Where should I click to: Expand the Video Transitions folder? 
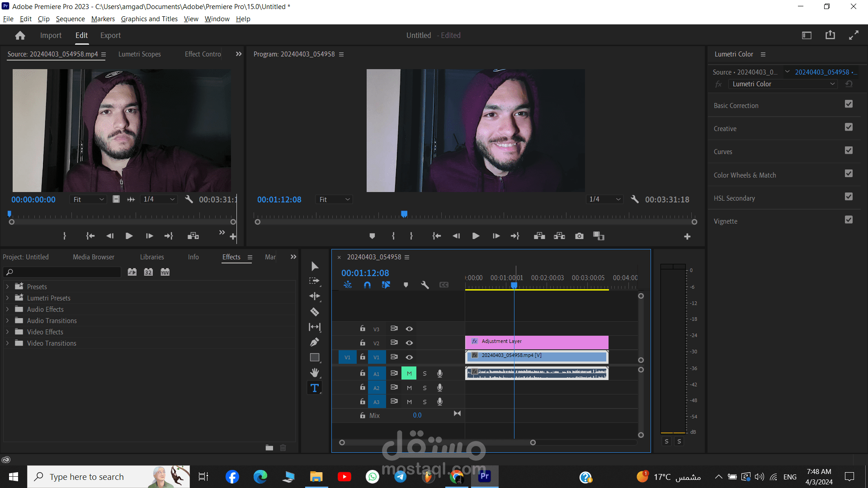click(7, 343)
